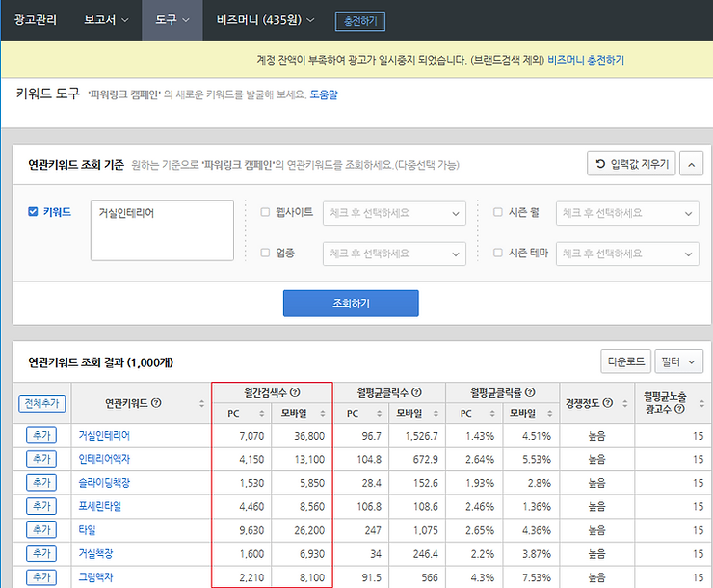Click the 전체추가 button
This screenshot has height=588, width=713.
41,403
